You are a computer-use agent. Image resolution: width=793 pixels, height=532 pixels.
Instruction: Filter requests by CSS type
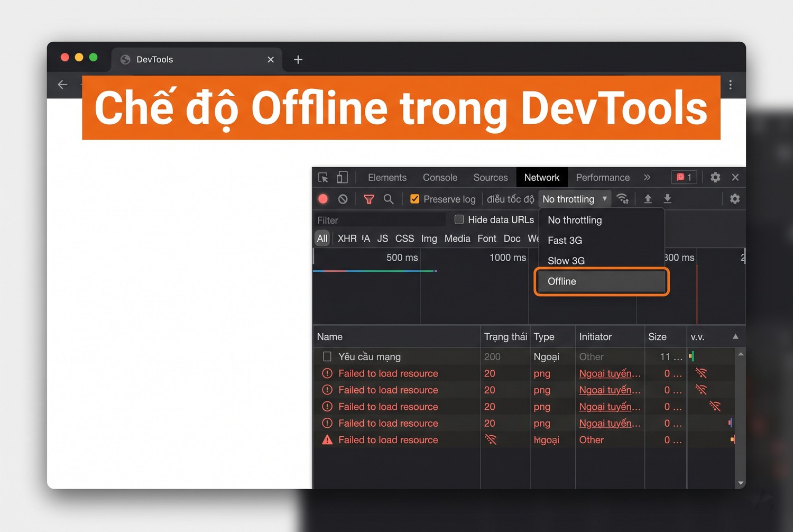pos(404,239)
